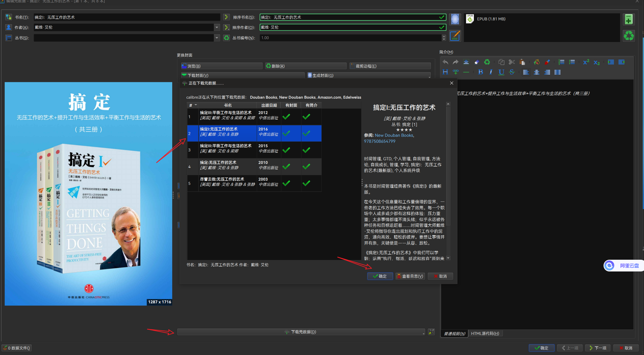Insert an ordered numbered list
The width and height of the screenshot is (644, 355).
(561, 62)
